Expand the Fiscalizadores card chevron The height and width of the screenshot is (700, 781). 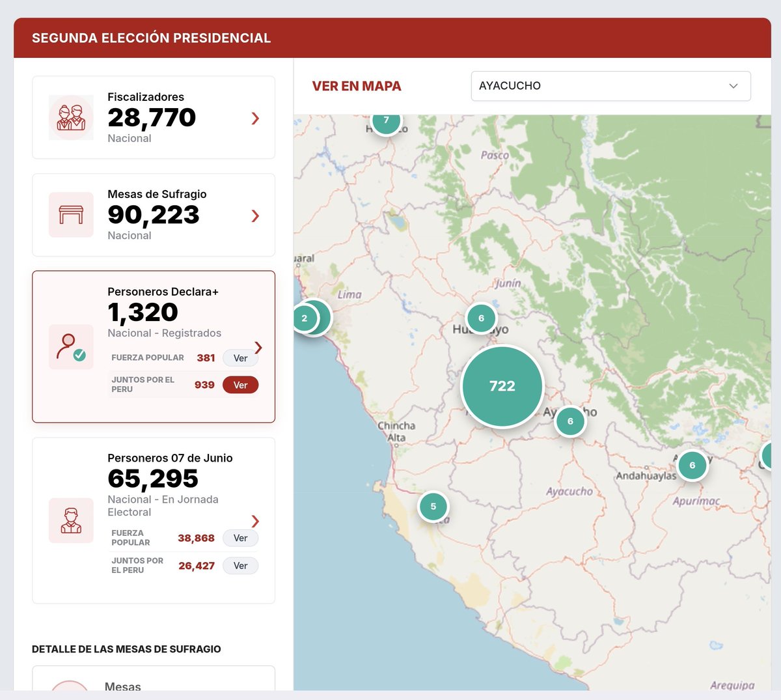(255, 118)
